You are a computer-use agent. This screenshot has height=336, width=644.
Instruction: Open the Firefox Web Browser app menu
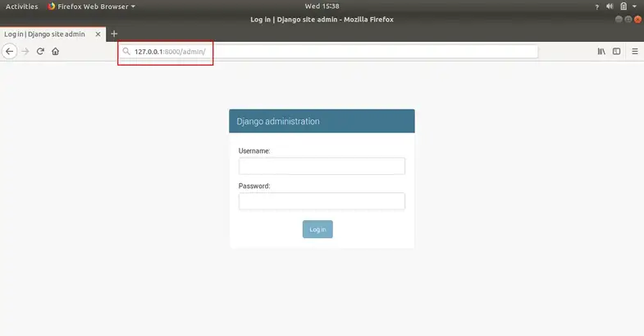(91, 7)
